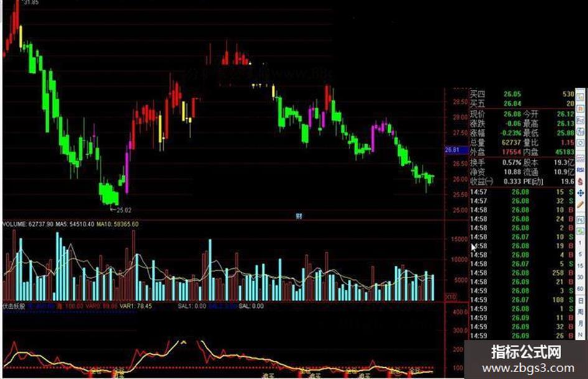The height and width of the screenshot is (379, 588).
Task: Click the first sidebar tool icon at top
Action: pos(581,96)
